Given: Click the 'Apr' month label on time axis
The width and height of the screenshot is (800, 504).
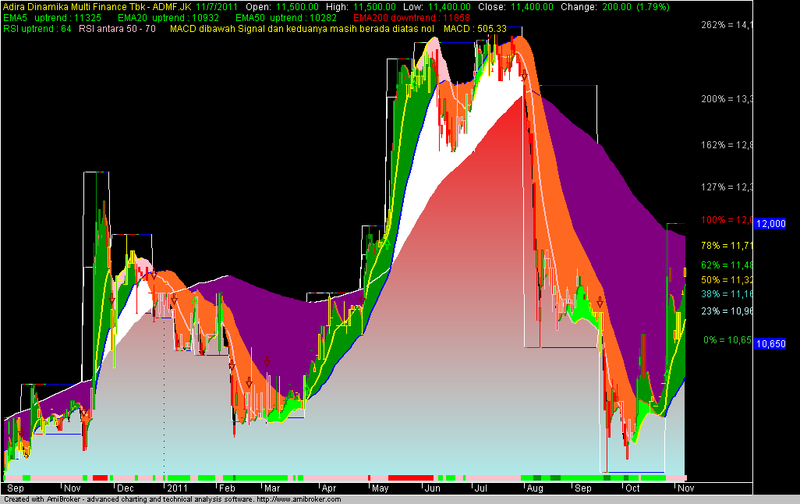Looking at the screenshot, I should (329, 488).
